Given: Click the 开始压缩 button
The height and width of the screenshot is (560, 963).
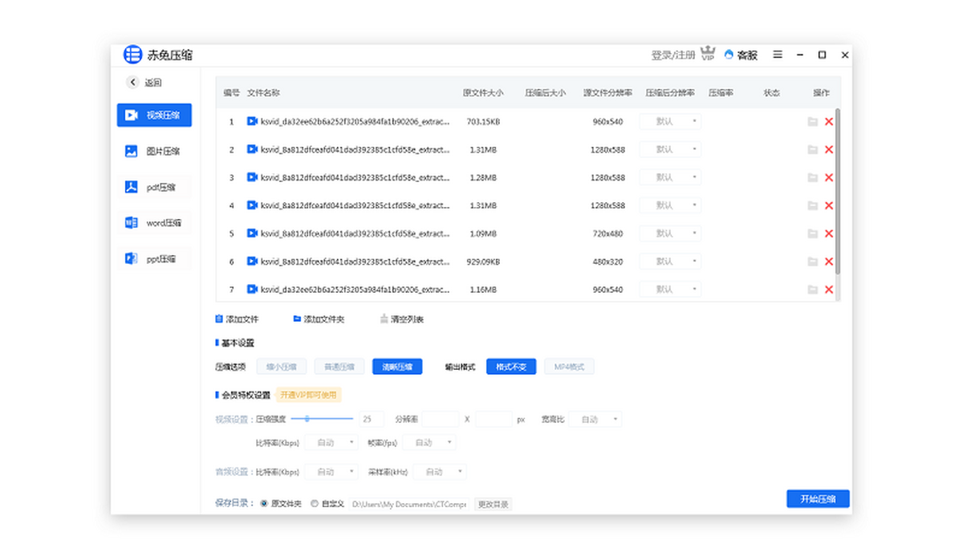Looking at the screenshot, I should tap(818, 499).
